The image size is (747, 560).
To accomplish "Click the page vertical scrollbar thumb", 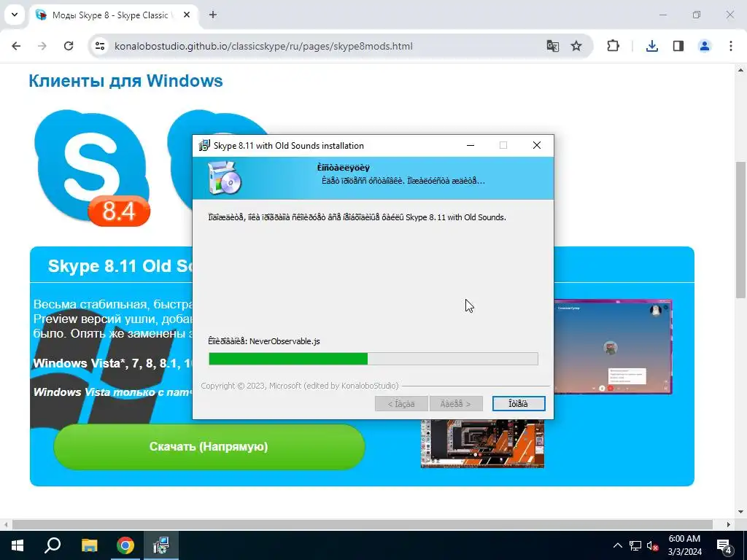I will (740, 230).
